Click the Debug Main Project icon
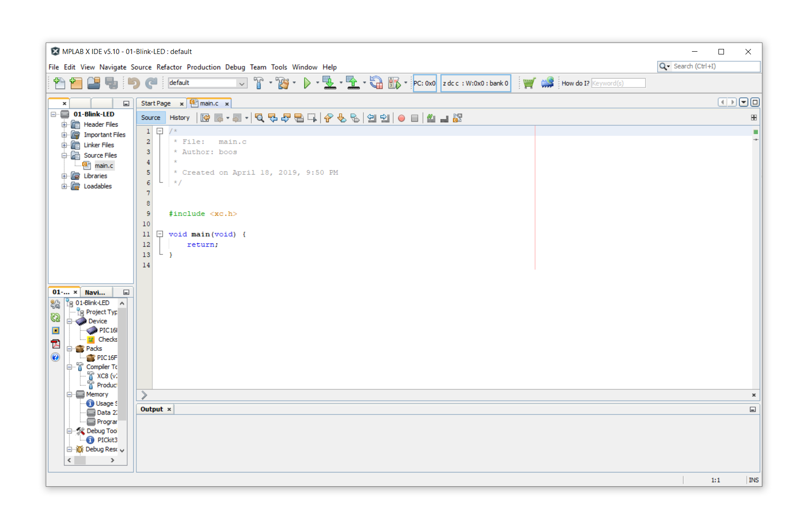The image size is (810, 532). (394, 83)
